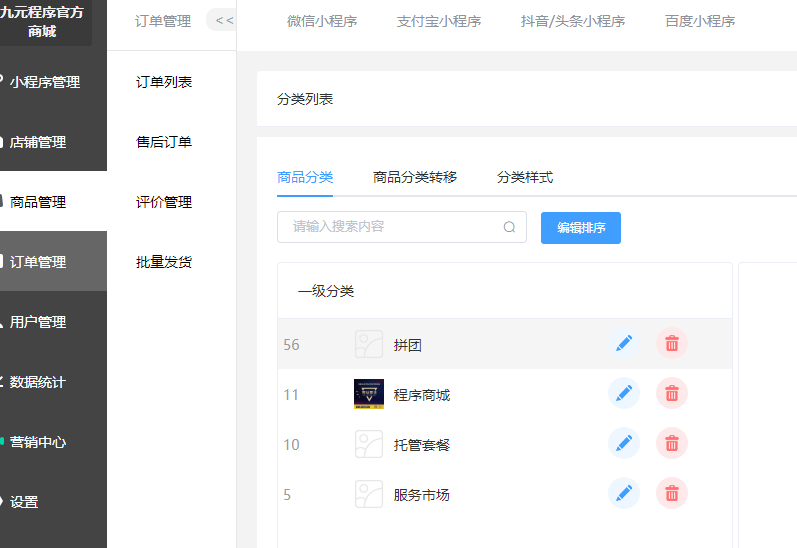Delete the 拼团 category via trash icon

coord(672,344)
